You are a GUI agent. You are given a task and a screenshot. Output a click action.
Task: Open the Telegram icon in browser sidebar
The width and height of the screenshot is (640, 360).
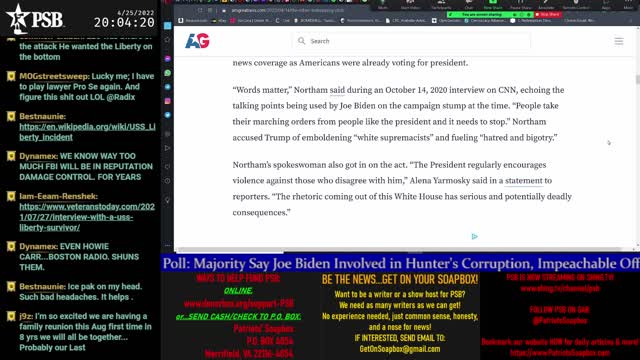click(167, 87)
